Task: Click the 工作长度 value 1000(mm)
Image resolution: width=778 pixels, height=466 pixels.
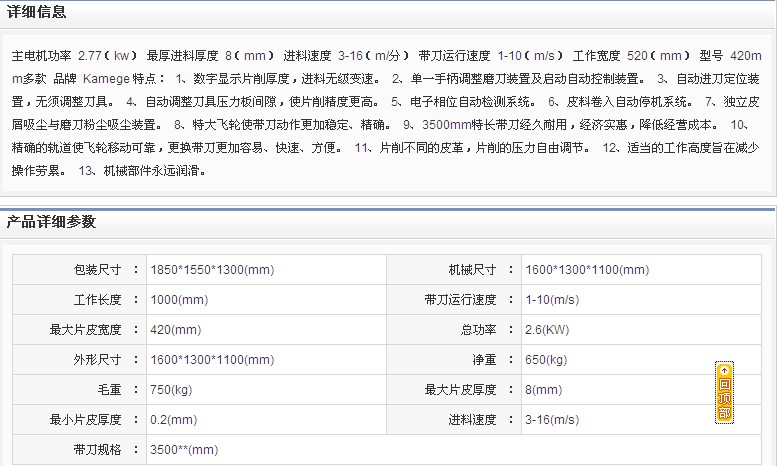Action: (179, 300)
